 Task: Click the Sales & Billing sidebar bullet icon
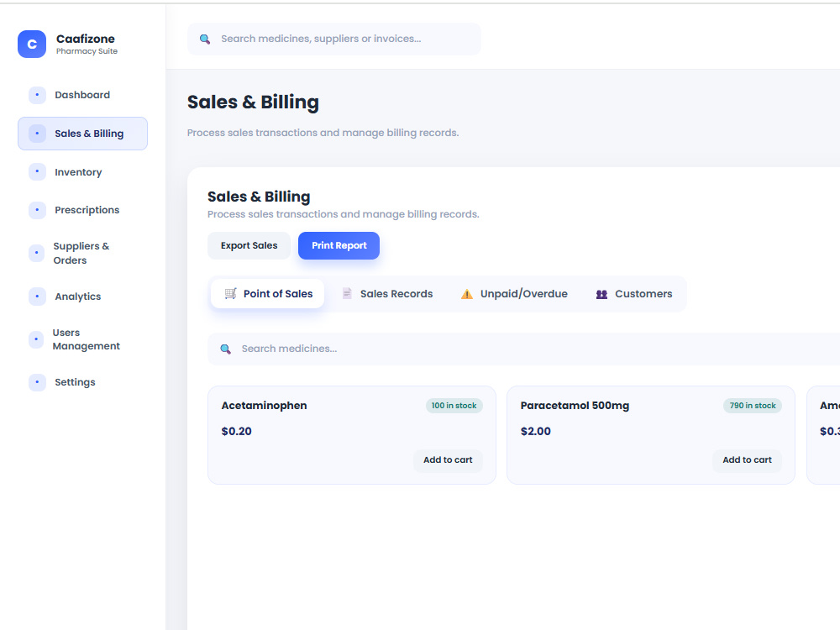click(x=37, y=134)
